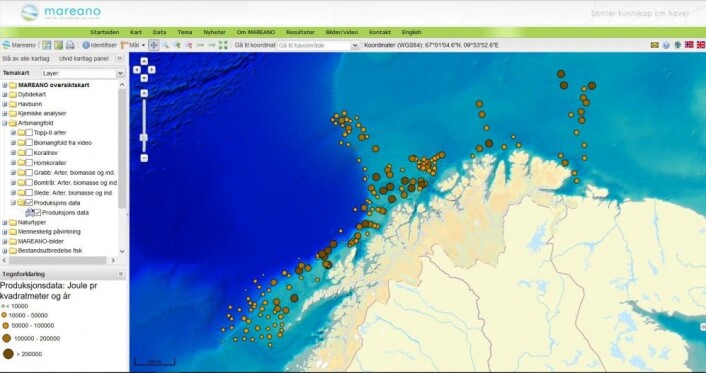Expand the MAREANO oversiktskart folder
Image resolution: width=706 pixels, height=373 pixels.
5,85
